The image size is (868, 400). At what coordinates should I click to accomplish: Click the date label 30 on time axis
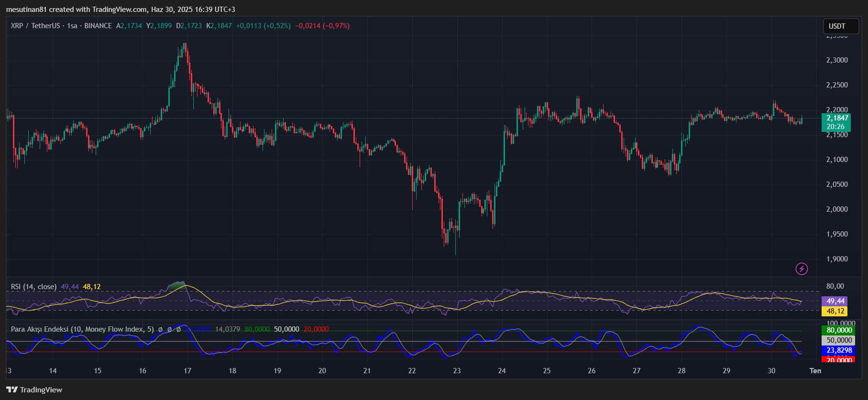771,371
